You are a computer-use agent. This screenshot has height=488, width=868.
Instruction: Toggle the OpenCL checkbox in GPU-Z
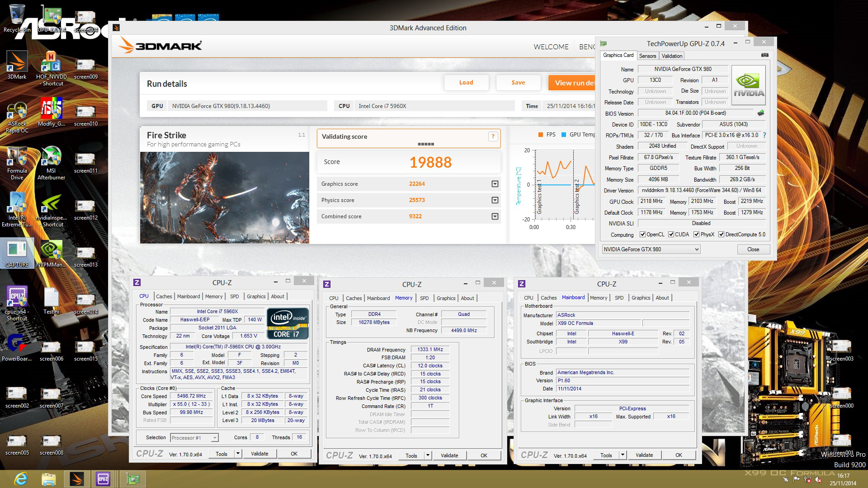pos(642,235)
